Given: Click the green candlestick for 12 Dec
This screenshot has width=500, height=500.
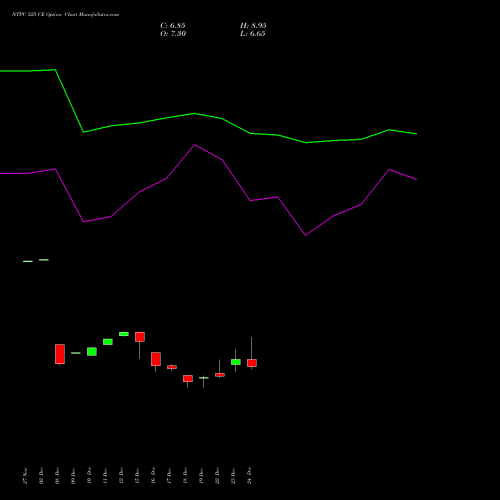Looking at the screenshot, I should click(x=124, y=334).
